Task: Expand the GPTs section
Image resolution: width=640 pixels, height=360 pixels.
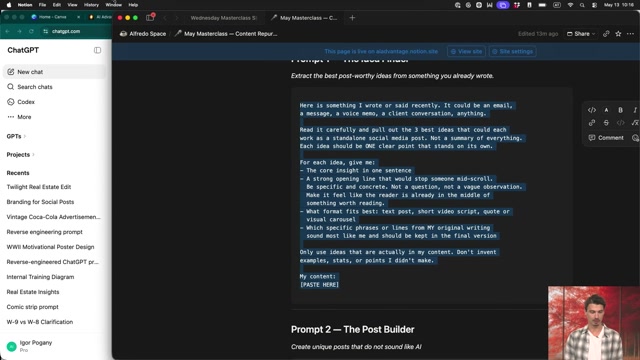Action: (x=16, y=136)
